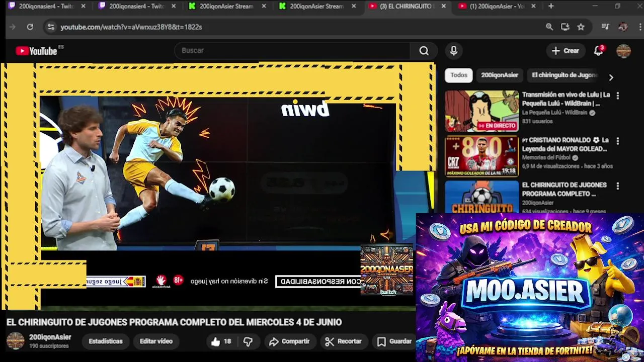Click the Guardar button
The image size is (644, 362).
[x=394, y=341]
